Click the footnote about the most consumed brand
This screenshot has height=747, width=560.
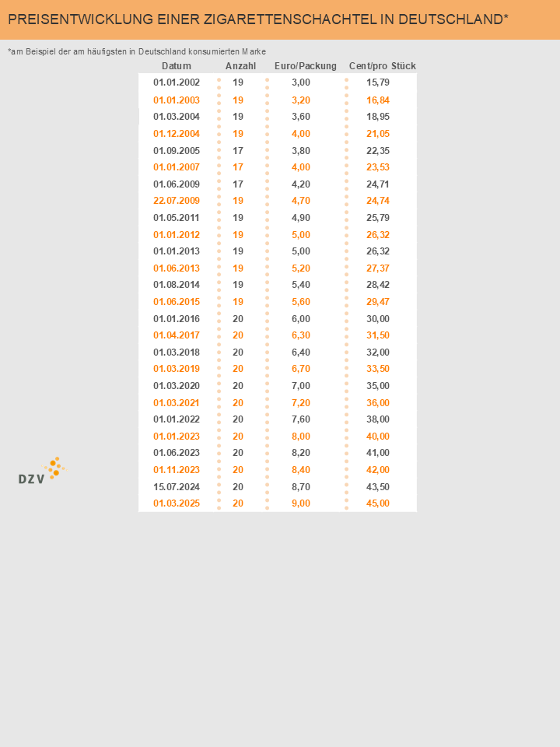(137, 51)
